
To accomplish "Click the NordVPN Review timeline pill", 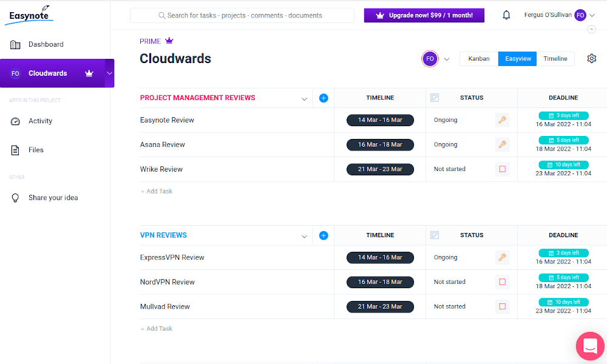I will [380, 282].
